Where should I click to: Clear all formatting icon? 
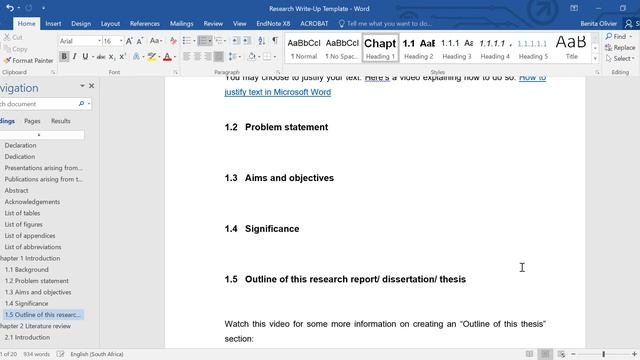pos(173,41)
